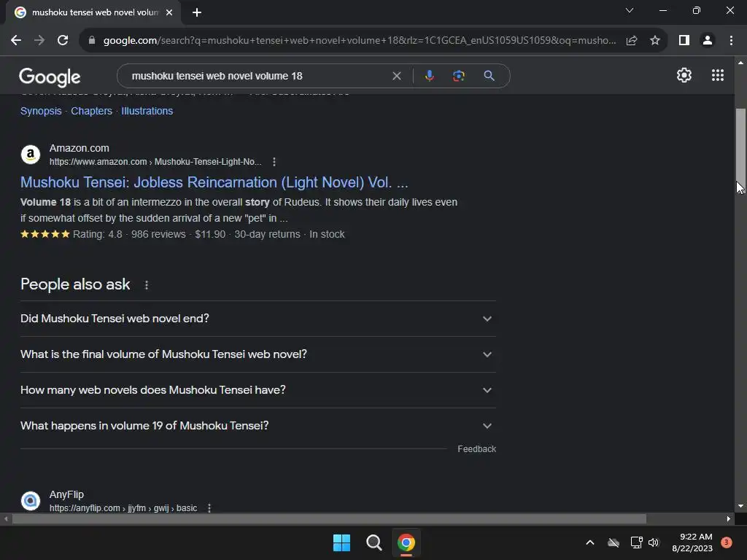Expand 'How many web novels' question
Viewport: 747px width, 560px height.
tap(258, 390)
